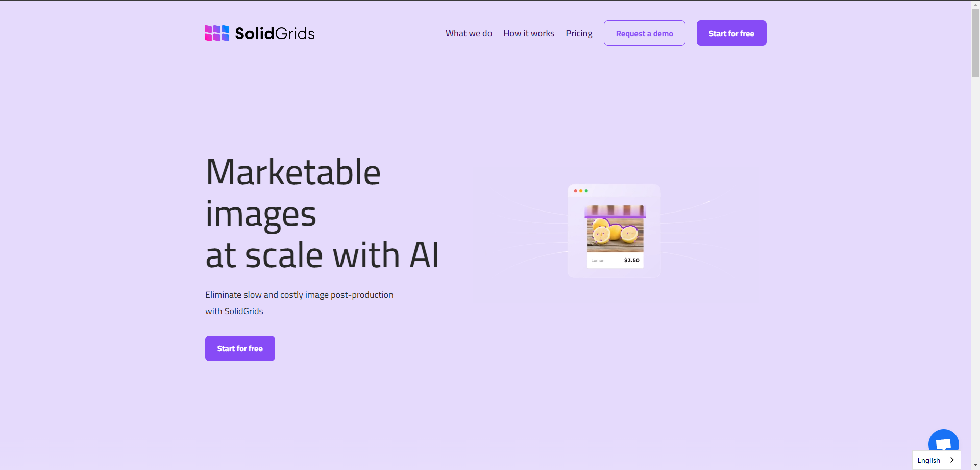The width and height of the screenshot is (980, 470).
Task: Expand the language chevron arrow
Action: [952, 460]
